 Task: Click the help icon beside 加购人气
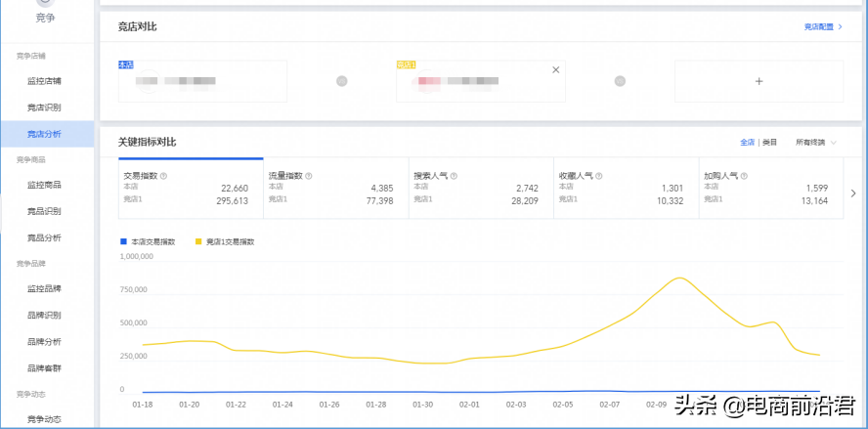tap(744, 176)
